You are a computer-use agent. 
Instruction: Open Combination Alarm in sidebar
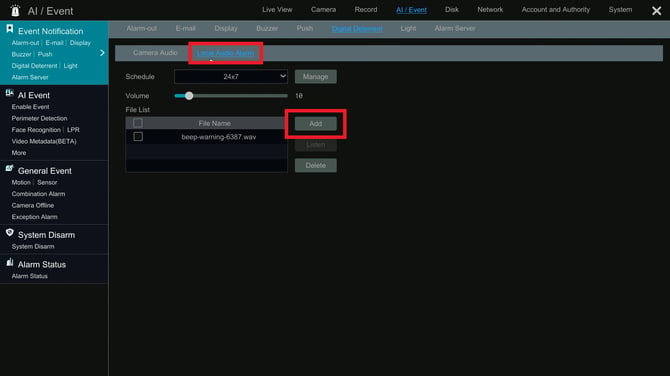coord(38,194)
